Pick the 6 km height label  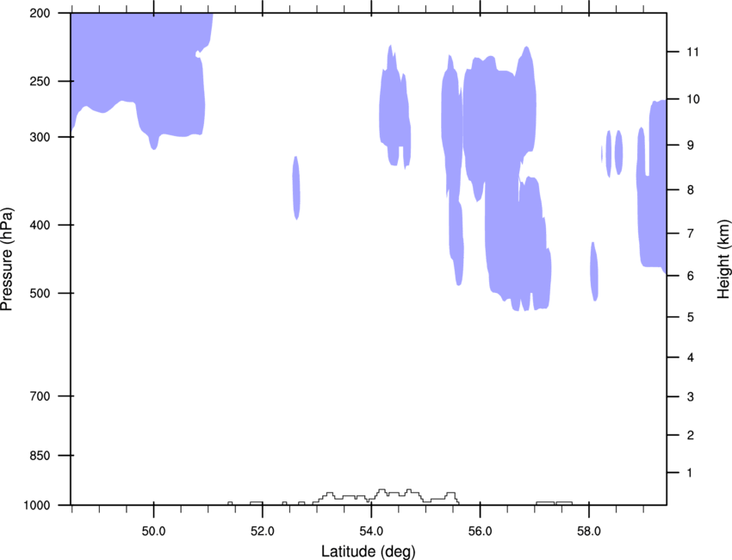690,276
